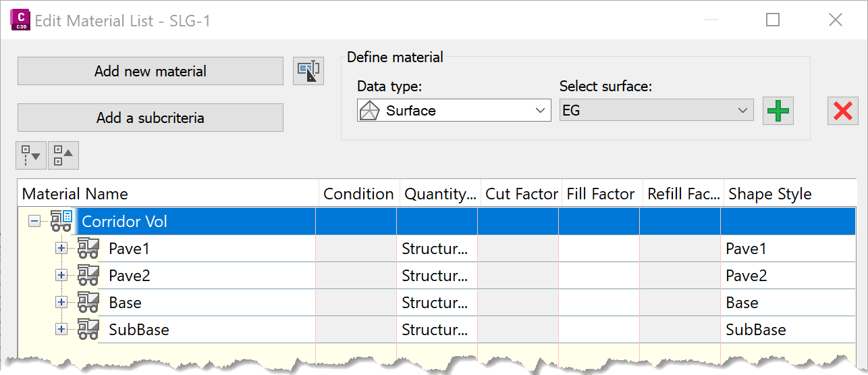Screen dimensions: 868x375
Task: Click the select-object icon beside Add new material
Action: [308, 71]
